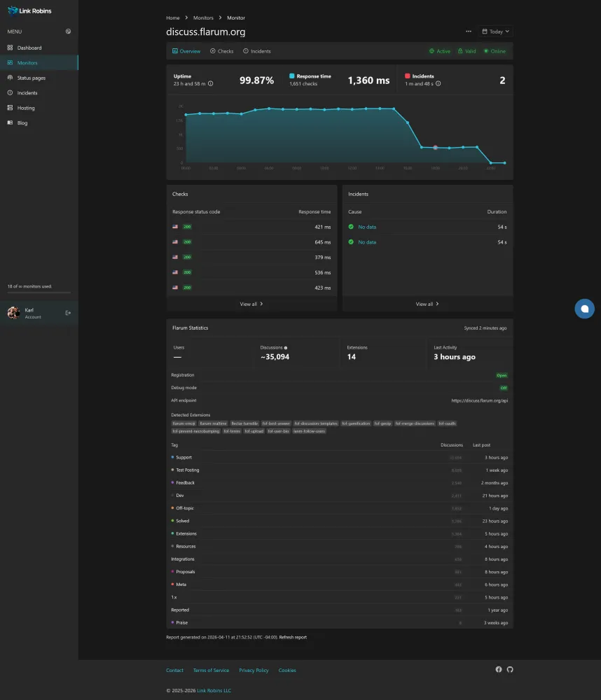Click the Praise tag row
Image resolution: width=601 pixels, height=700 pixels.
(x=339, y=623)
